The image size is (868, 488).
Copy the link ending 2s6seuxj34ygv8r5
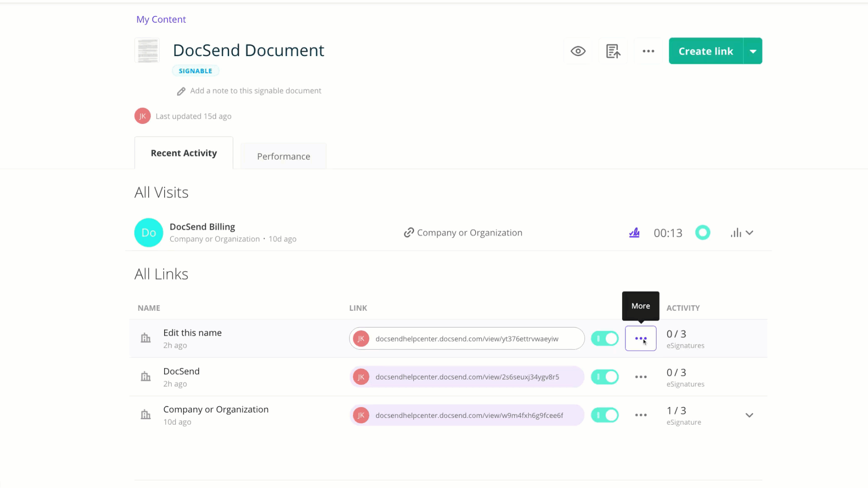(467, 377)
